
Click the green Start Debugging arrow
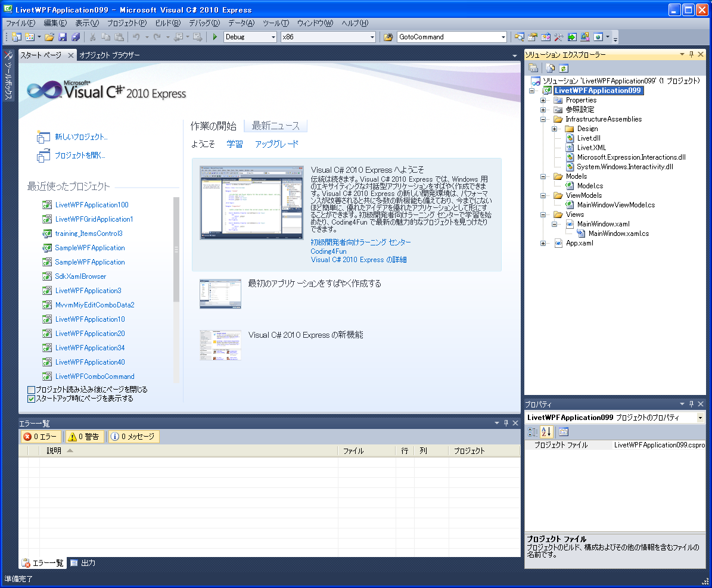pos(214,37)
